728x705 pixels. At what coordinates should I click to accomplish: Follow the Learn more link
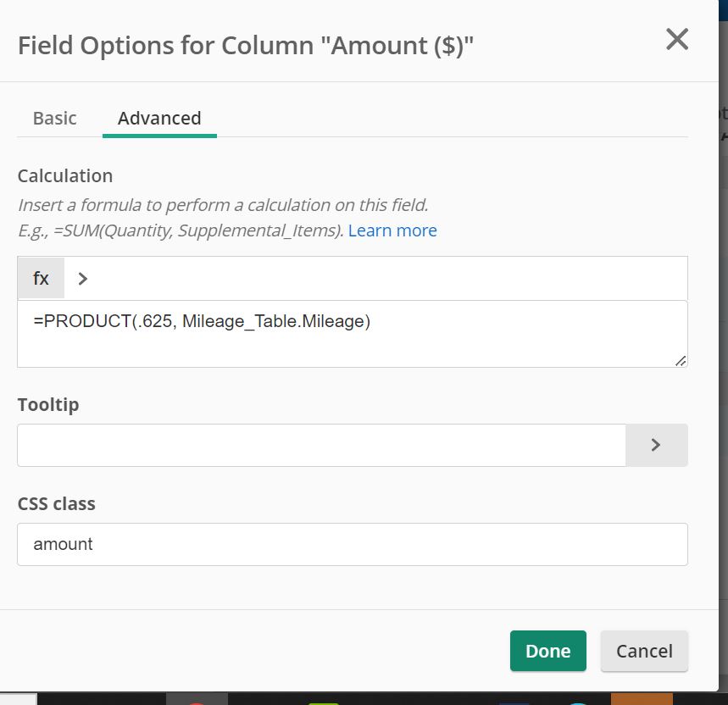pos(392,230)
